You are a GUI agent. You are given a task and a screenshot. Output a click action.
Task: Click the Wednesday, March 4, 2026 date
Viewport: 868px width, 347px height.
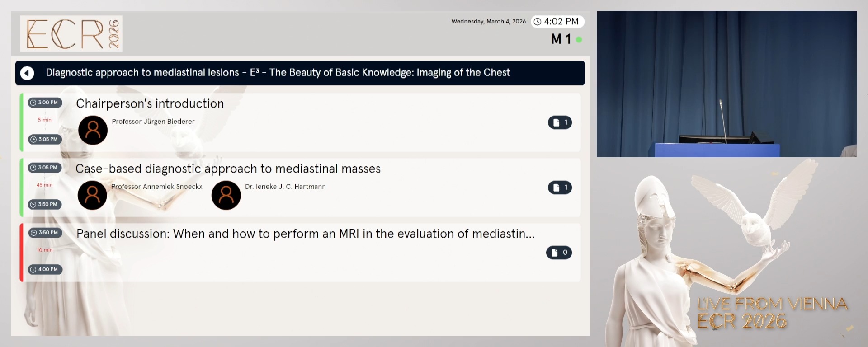[x=489, y=21]
